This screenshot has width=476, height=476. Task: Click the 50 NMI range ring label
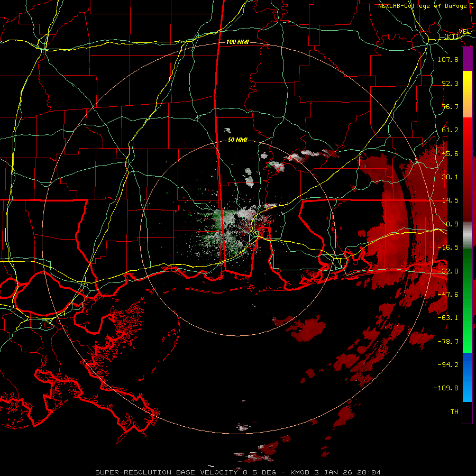(237, 140)
